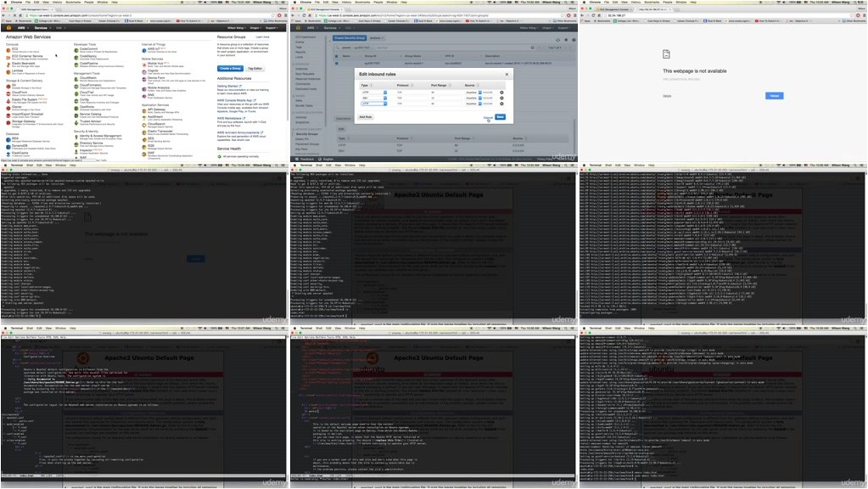
Task: Save the inbound rules
Action: point(500,117)
